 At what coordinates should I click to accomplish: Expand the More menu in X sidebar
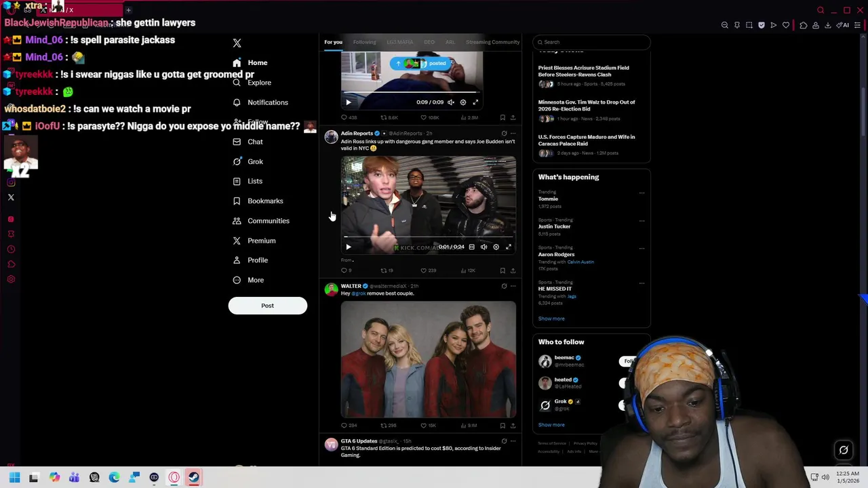(249, 280)
